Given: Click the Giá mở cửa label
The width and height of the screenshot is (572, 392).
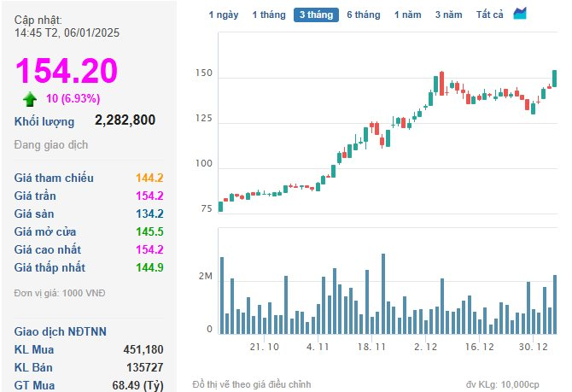Looking at the screenshot, I should (45, 231).
